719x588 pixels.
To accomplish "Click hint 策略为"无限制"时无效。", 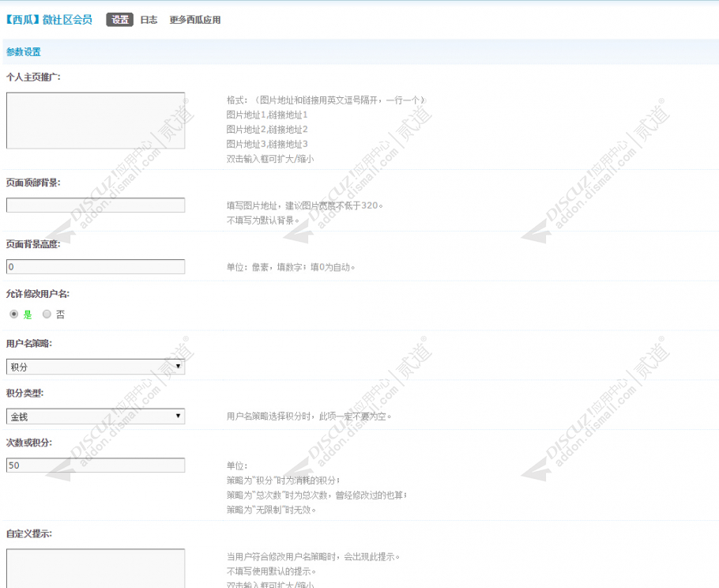I will pyautogui.click(x=271, y=510).
